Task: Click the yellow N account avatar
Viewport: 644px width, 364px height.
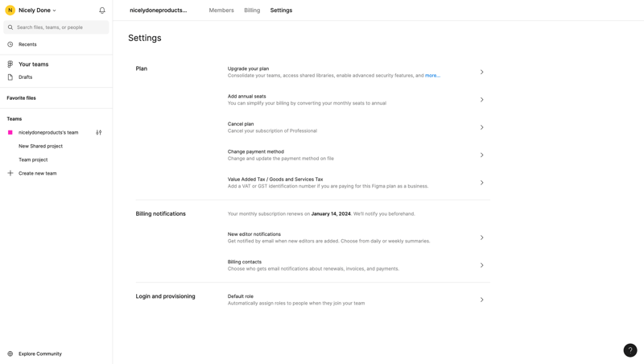Action: [x=10, y=10]
